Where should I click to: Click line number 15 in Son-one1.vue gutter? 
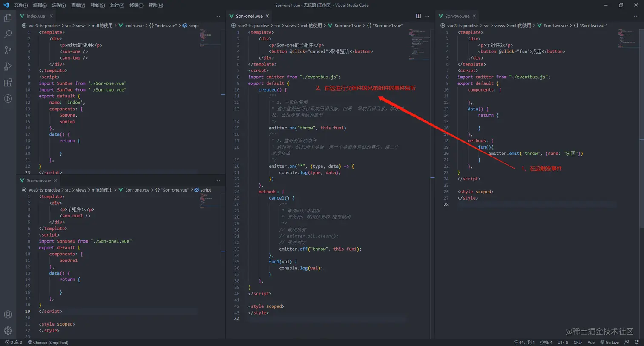click(x=237, y=128)
